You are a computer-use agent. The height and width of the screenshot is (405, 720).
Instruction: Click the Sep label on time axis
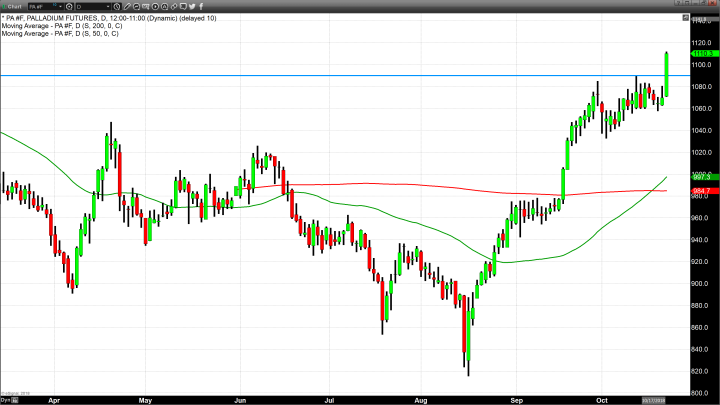[517, 400]
